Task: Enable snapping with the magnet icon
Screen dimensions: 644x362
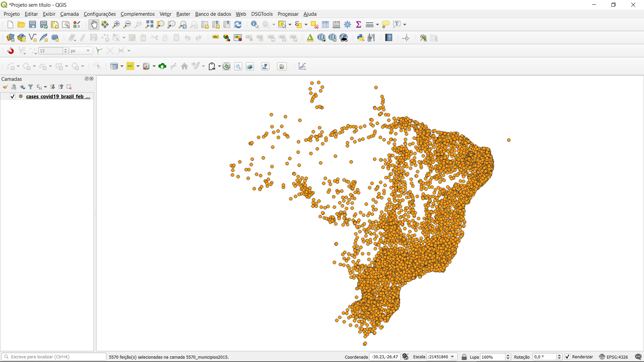Action: (10, 51)
